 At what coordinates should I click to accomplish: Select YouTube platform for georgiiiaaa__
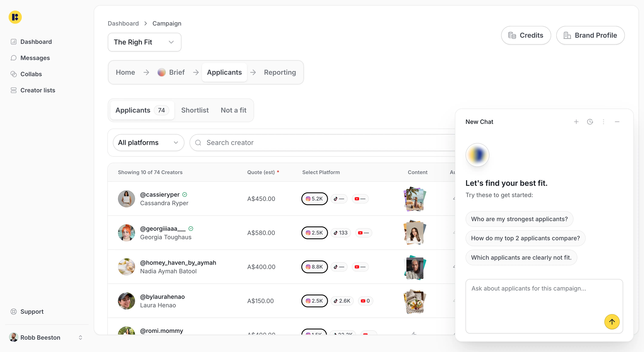click(x=364, y=233)
